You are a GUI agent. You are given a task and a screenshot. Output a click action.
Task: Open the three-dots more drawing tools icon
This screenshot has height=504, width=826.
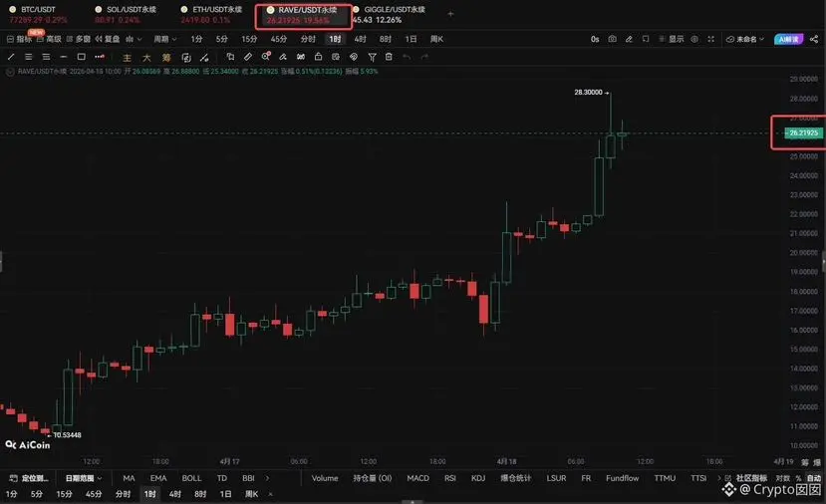pos(99,57)
